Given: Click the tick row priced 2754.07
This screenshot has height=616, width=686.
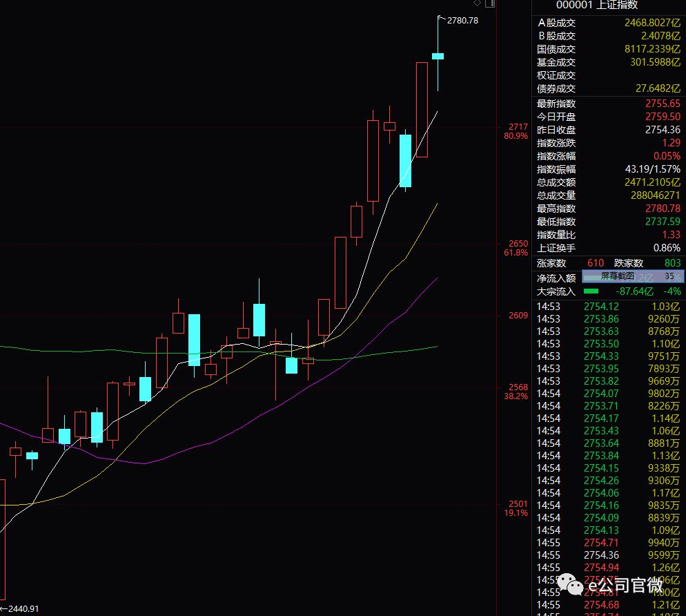Looking at the screenshot, I should pos(608,394).
